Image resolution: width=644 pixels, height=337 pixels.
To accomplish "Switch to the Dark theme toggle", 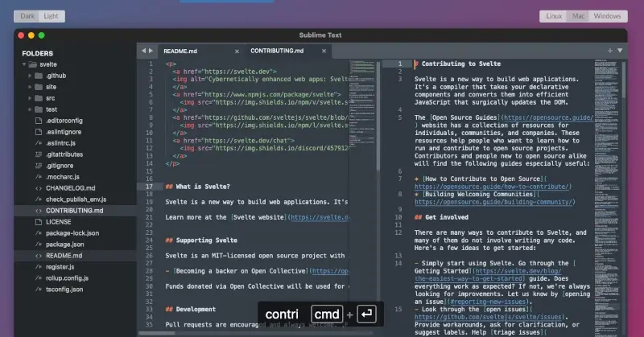I will pos(27,16).
